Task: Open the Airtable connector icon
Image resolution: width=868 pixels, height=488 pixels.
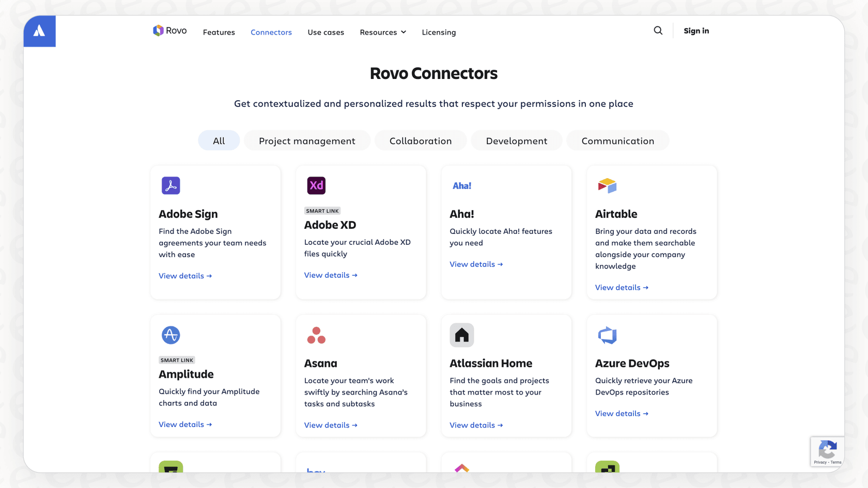Action: (x=607, y=185)
